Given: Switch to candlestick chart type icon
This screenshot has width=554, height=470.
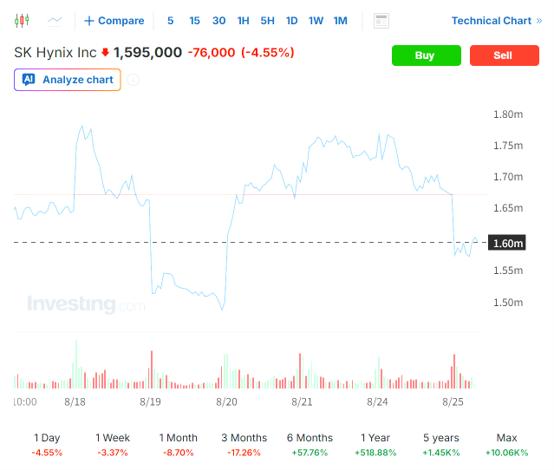Looking at the screenshot, I should [x=22, y=20].
